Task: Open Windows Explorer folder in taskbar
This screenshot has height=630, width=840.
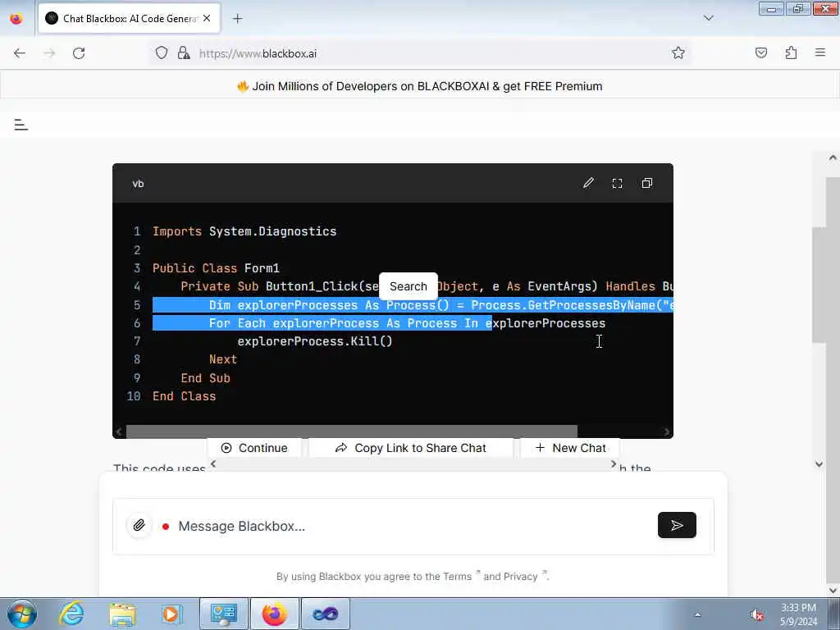Action: pos(122,614)
